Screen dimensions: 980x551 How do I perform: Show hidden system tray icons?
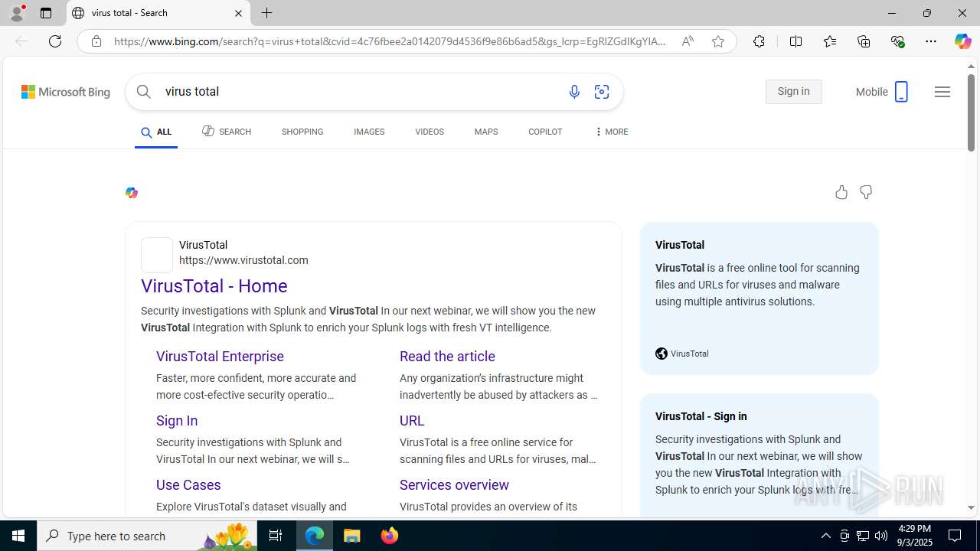tap(825, 536)
